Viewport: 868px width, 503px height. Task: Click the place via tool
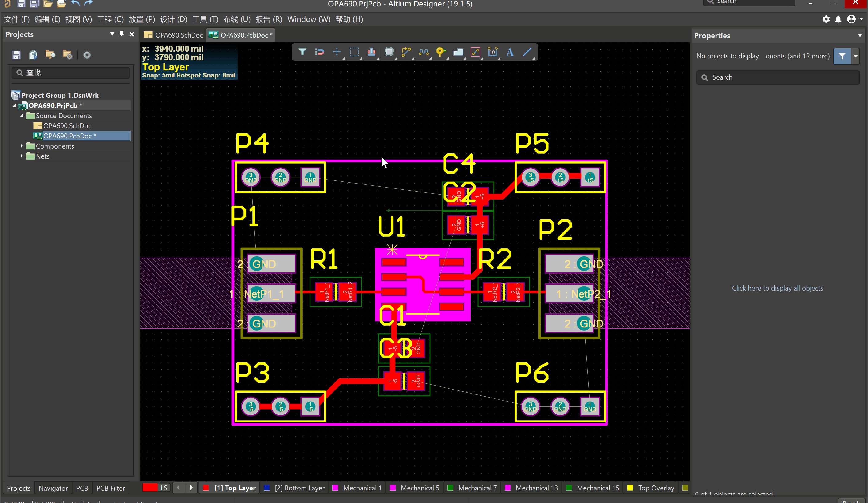click(440, 52)
